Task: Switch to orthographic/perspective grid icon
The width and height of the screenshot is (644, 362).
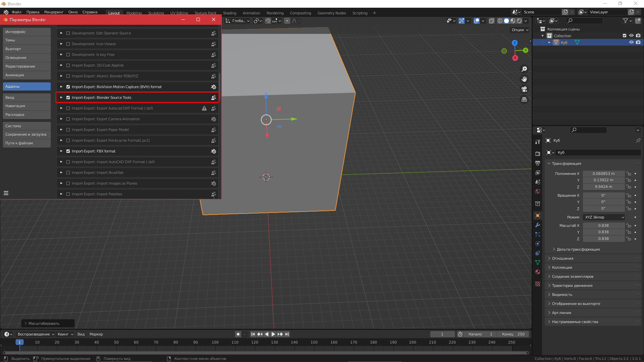Action: pyautogui.click(x=524, y=100)
